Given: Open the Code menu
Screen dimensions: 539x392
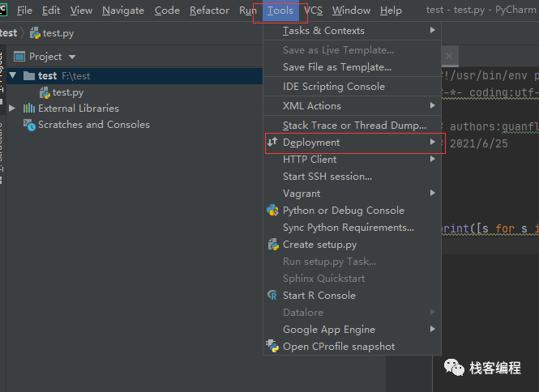Looking at the screenshot, I should (x=167, y=11).
